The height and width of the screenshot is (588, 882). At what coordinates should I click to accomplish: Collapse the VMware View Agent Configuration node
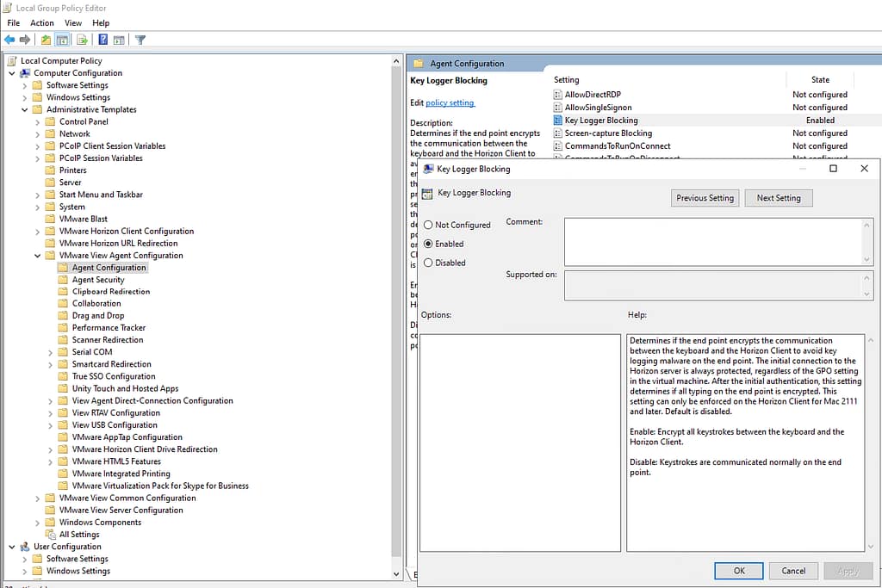[38, 256]
